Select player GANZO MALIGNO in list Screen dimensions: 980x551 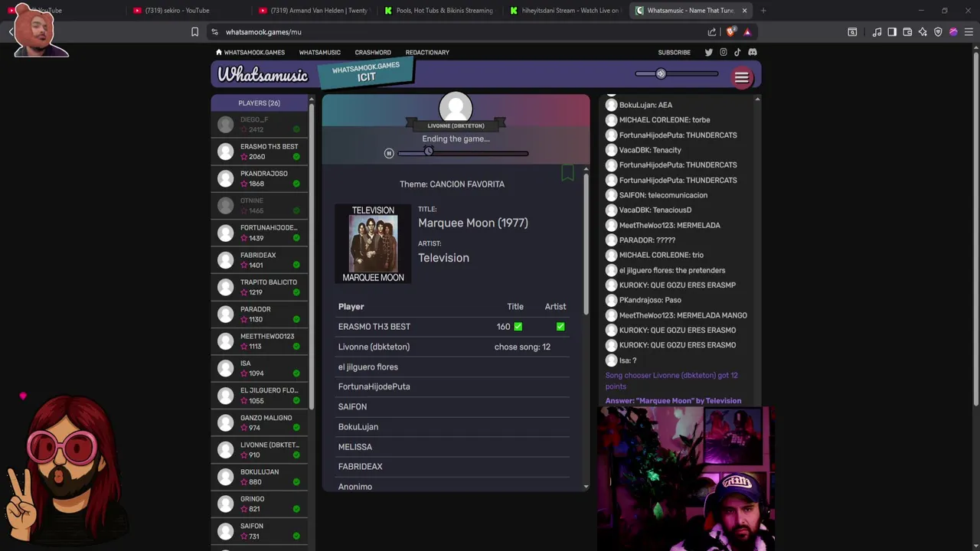(x=260, y=422)
